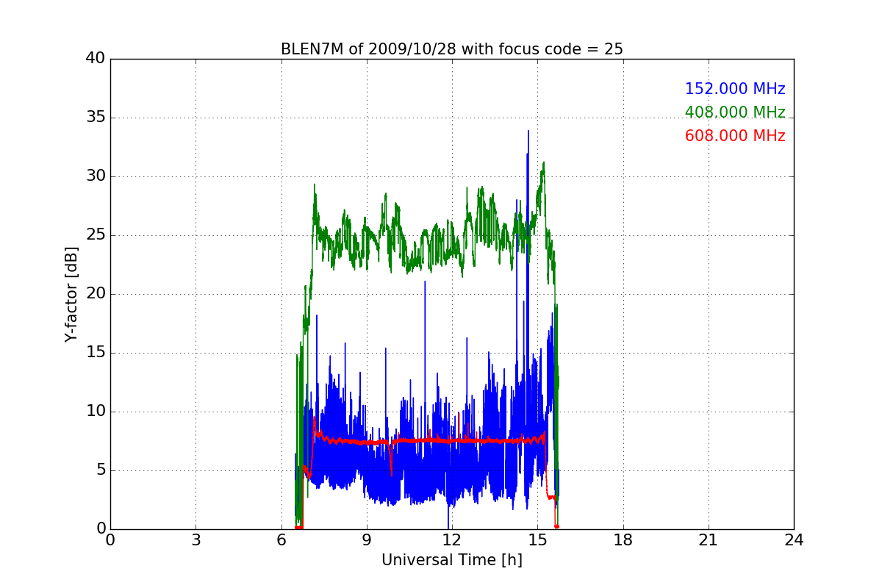882x588 pixels.
Task: Click y-axis tick label 40
Action: (x=96, y=59)
